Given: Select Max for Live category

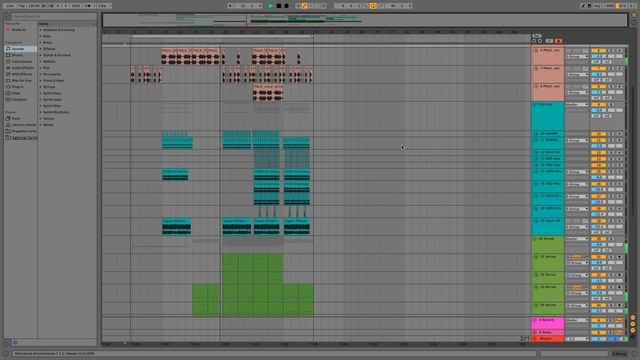Looking at the screenshot, I should (21, 80).
